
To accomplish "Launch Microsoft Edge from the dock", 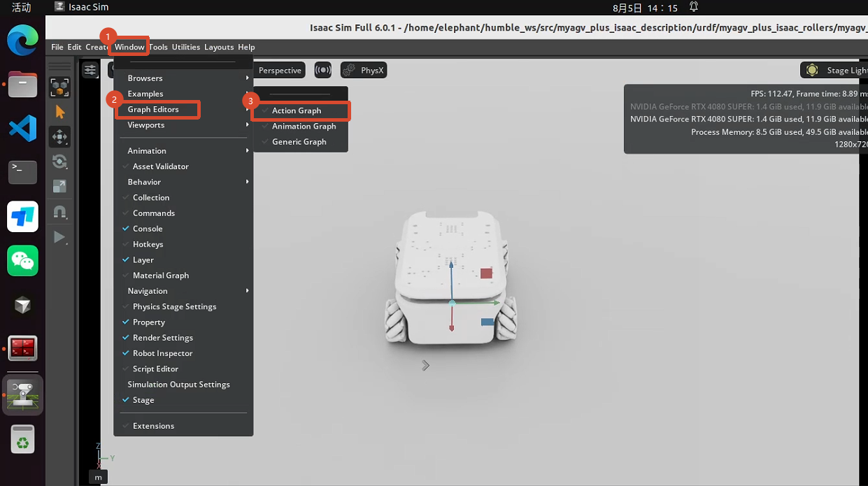I will (x=22, y=41).
